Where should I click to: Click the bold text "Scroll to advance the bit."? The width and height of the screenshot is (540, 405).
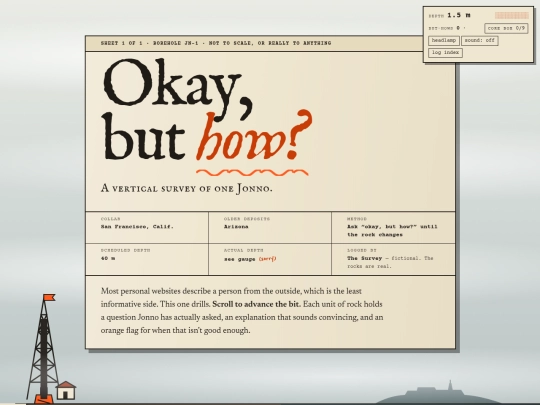(257, 304)
